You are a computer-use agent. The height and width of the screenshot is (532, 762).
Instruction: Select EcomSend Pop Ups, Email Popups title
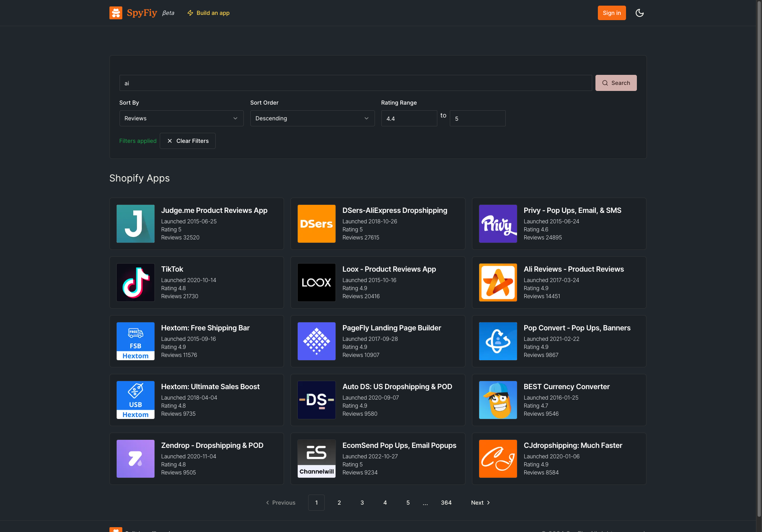click(399, 445)
